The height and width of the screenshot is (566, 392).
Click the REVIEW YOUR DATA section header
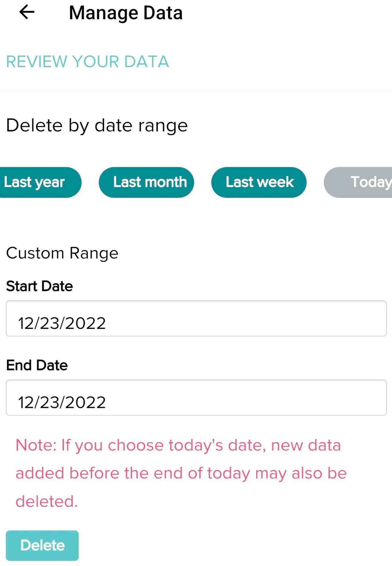click(x=88, y=61)
